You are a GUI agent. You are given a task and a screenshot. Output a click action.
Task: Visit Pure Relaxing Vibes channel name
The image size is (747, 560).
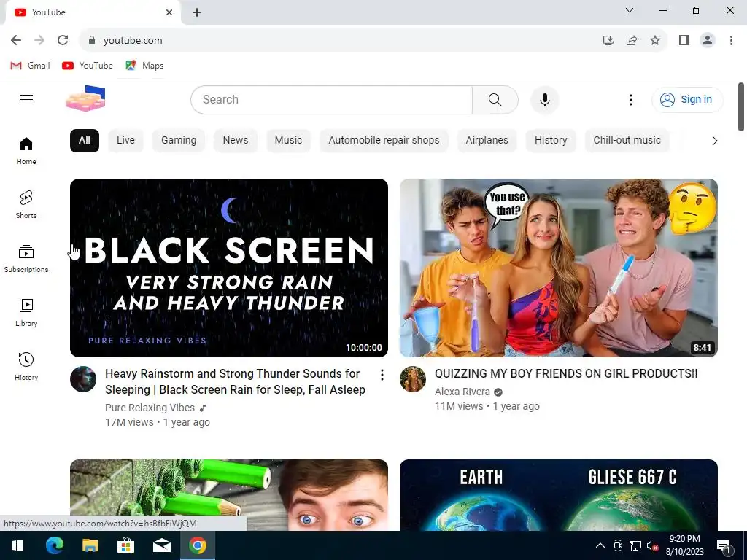(150, 408)
